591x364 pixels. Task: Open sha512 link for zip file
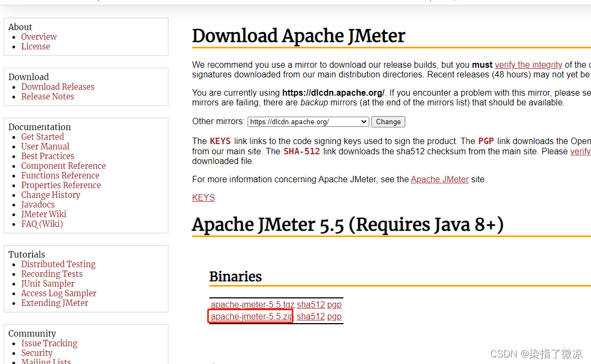click(x=311, y=317)
